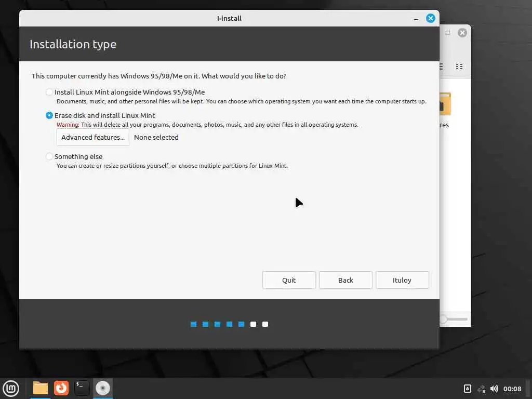The image size is (532, 399).
Task: Click the Installation type heading
Action: [73, 44]
